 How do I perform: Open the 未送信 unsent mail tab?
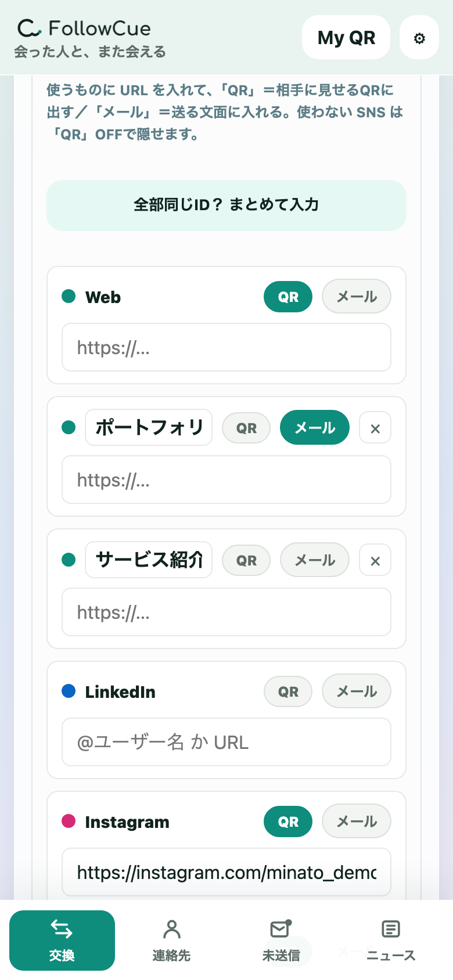281,940
